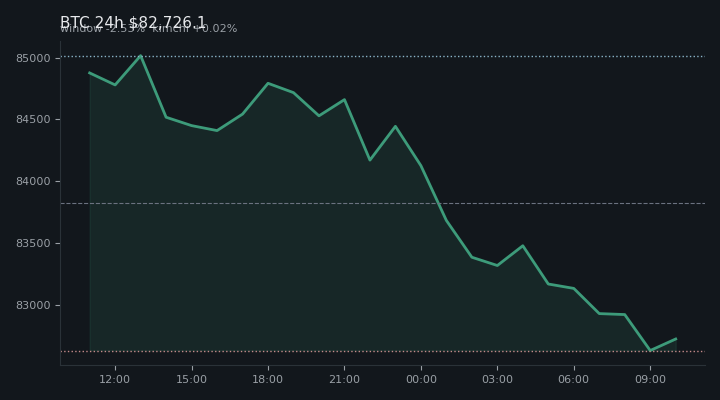Click the "84000" price axis label
The width and height of the screenshot is (720, 400).
point(33,181)
